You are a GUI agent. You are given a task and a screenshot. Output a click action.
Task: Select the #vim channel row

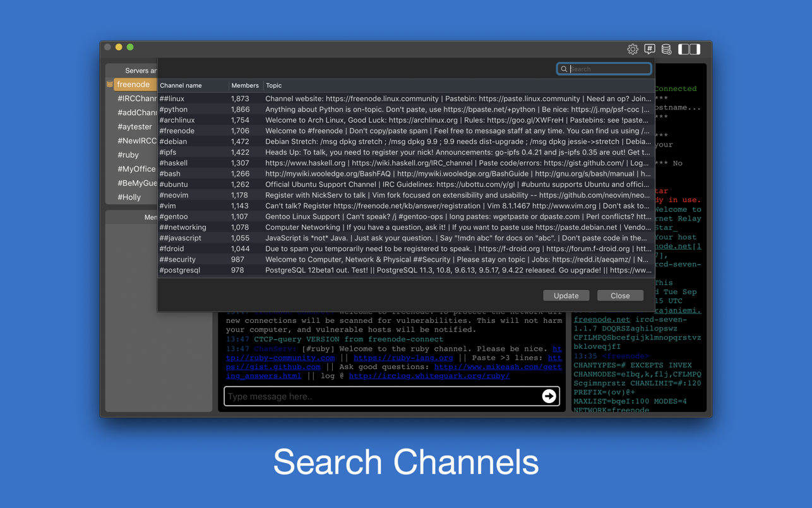coord(405,206)
